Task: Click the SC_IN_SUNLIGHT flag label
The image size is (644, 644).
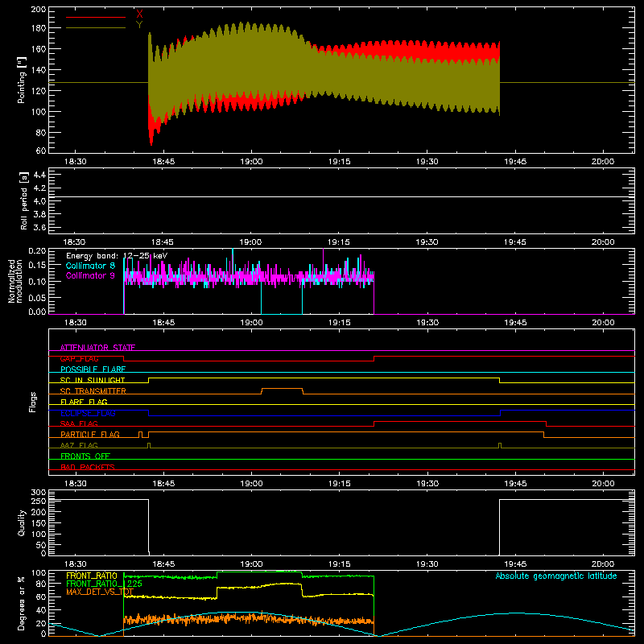Action: click(93, 380)
